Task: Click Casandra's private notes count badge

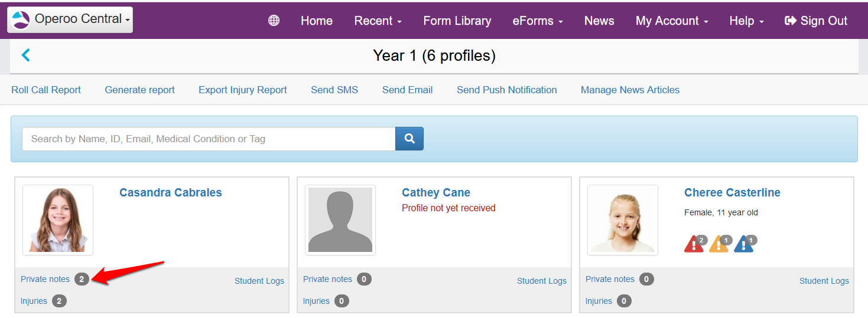Action: 82,279
